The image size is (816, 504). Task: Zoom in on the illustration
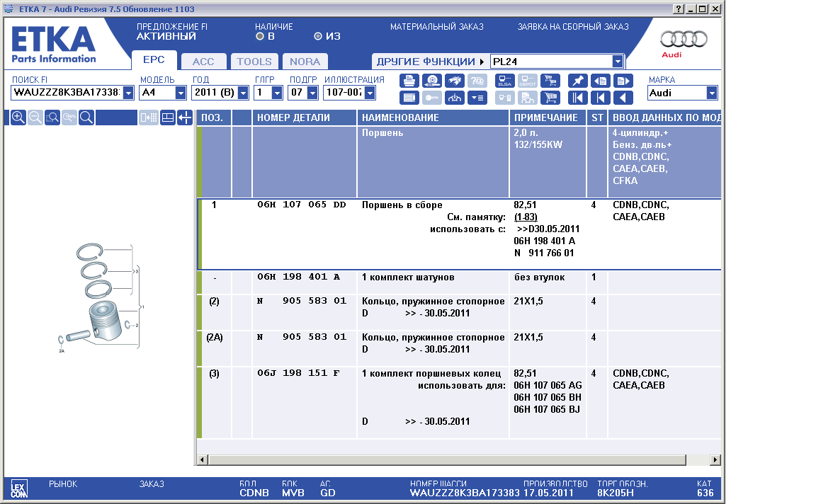18,118
